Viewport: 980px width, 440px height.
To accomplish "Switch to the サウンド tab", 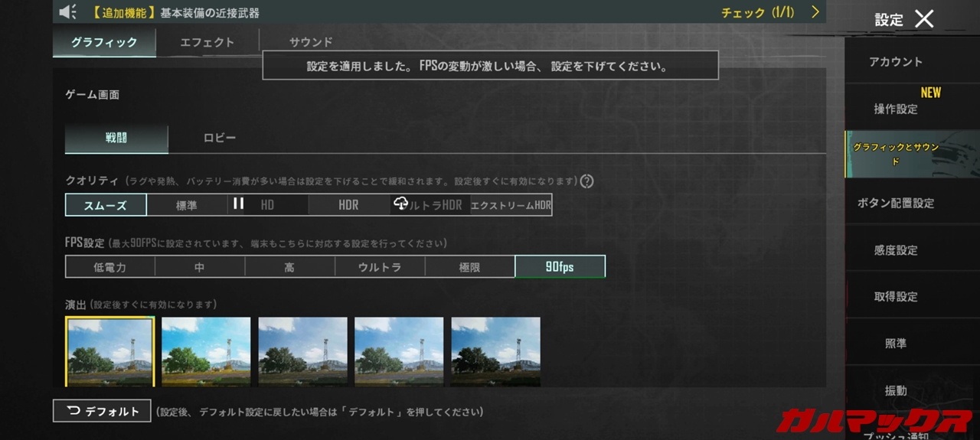I will [311, 43].
